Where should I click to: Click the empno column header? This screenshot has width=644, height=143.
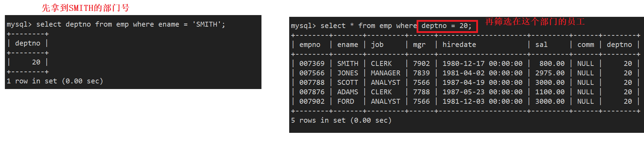(310, 45)
